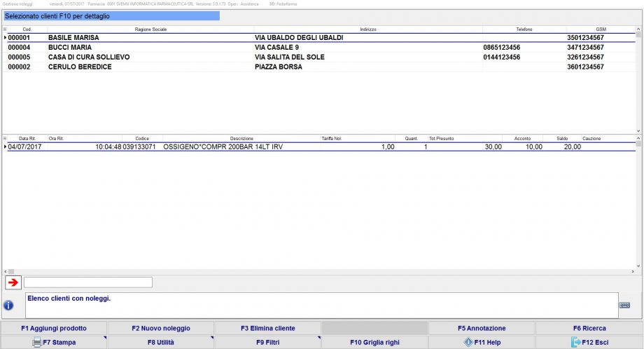Click the grid corner icon of the clients table

[x=6, y=29]
